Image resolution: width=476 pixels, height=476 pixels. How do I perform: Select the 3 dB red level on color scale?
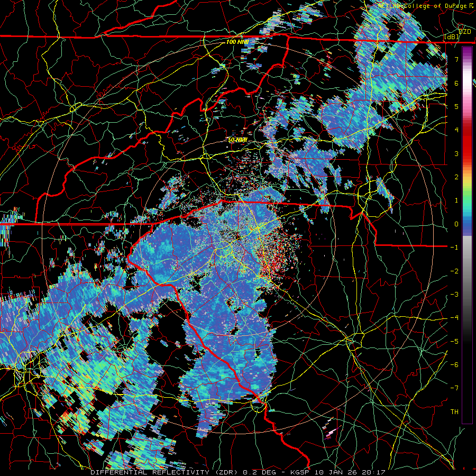456,153
